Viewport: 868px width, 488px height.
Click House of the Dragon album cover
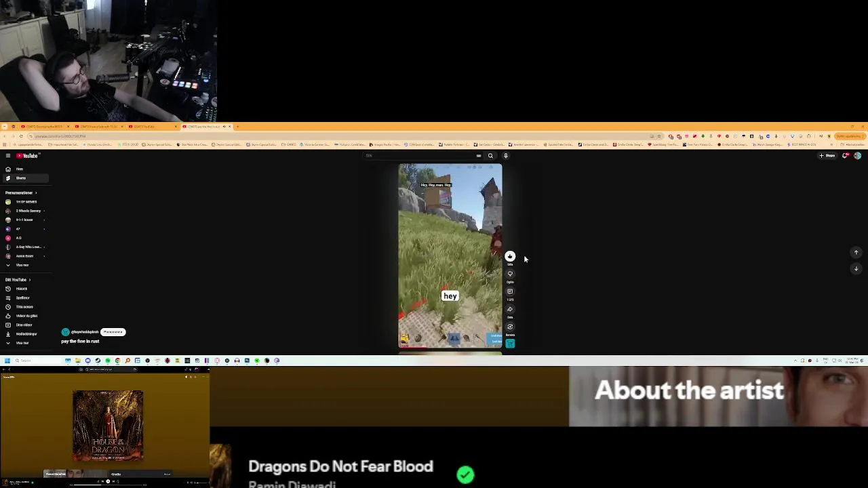click(x=108, y=426)
